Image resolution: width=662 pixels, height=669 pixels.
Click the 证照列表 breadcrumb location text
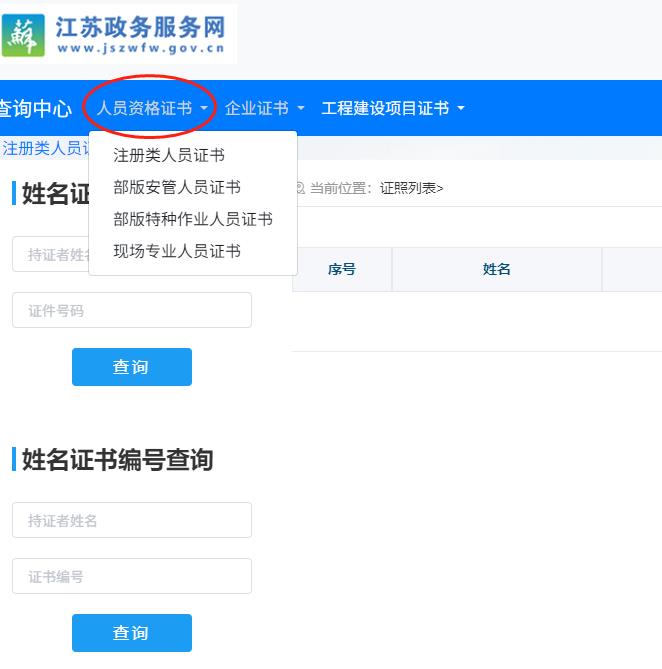pos(410,187)
